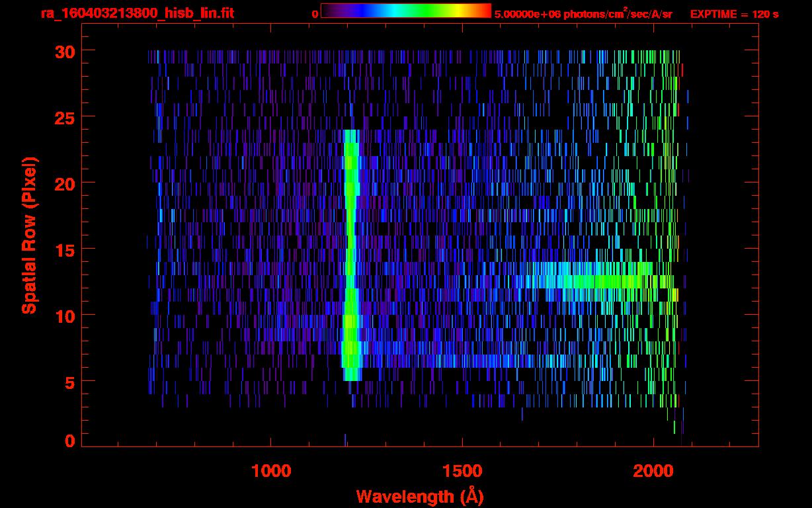
Task: Click the 1500 wavelength tick label
Action: pos(462,470)
